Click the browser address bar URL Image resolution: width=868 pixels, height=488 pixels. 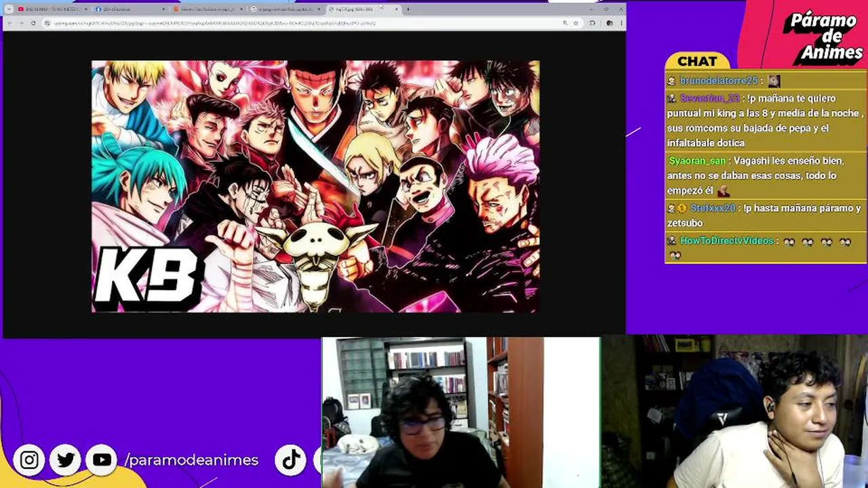pos(214,23)
